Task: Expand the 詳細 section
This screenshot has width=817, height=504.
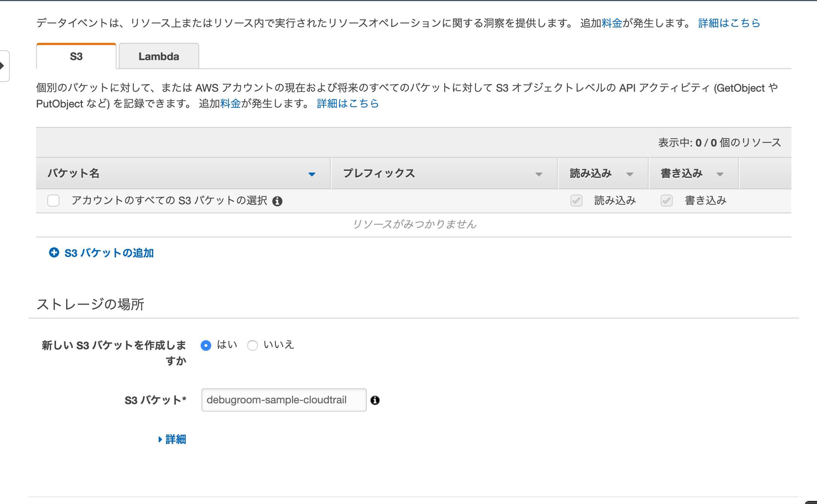Action: pyautogui.click(x=172, y=439)
